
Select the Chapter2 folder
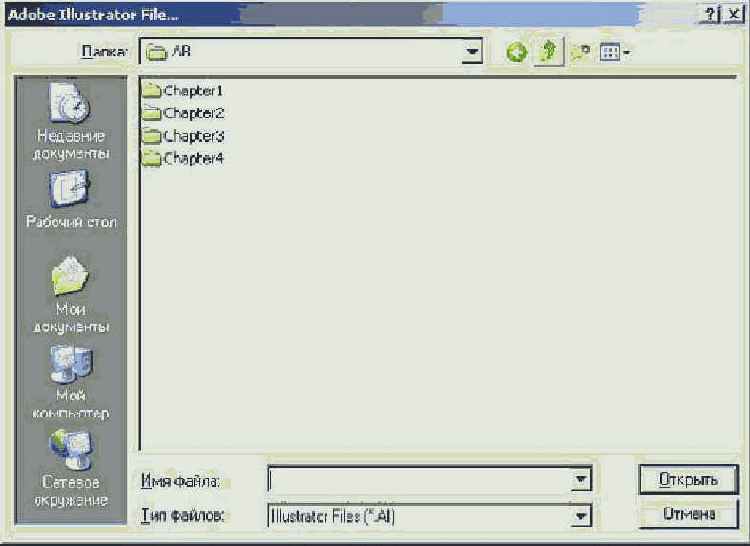click(183, 113)
